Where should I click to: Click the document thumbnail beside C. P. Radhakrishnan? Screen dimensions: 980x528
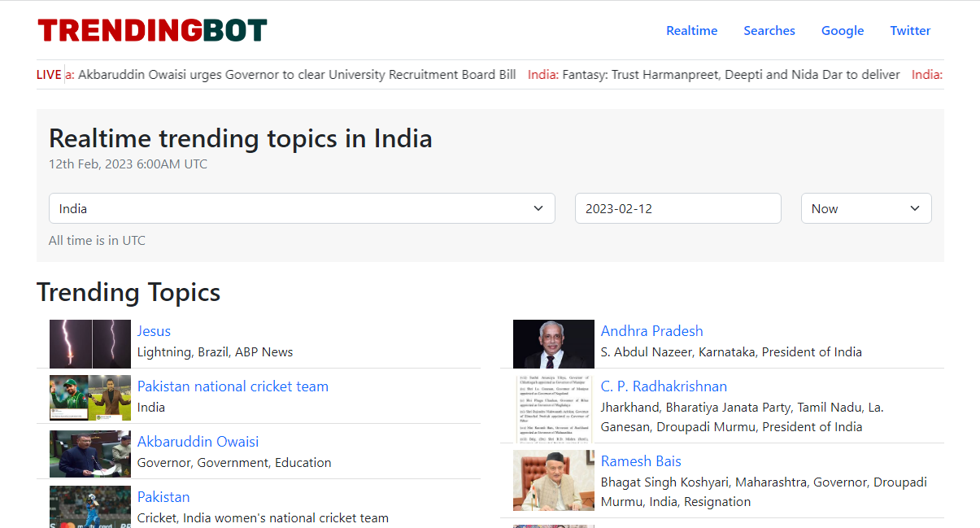[554, 408]
